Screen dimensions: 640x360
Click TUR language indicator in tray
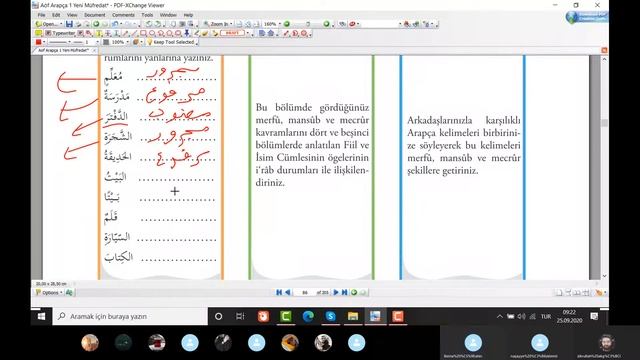[546, 316]
